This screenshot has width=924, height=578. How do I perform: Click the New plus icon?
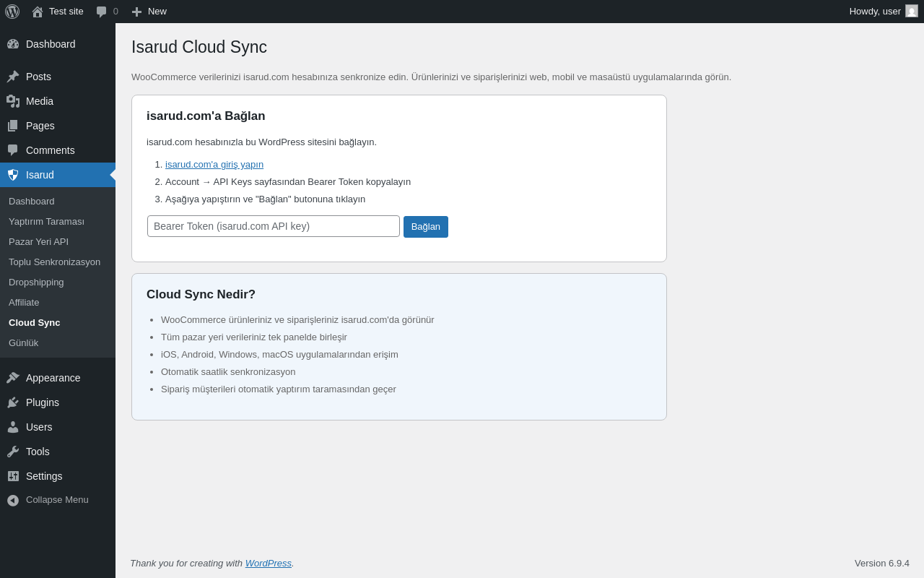click(137, 12)
